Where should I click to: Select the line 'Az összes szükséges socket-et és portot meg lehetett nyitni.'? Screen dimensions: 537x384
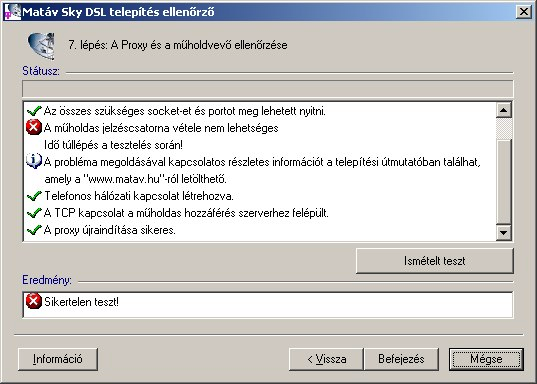pos(185,111)
